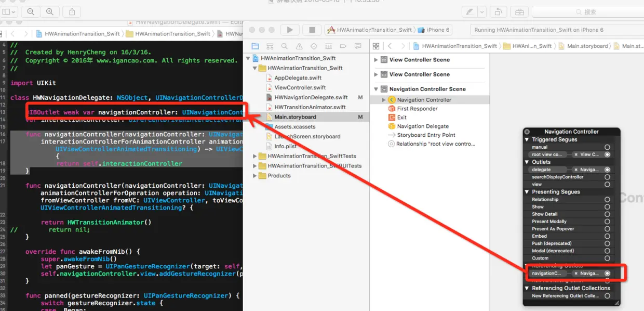Open the Find navigator search icon
Screen dimensions: 644x311
284,46
